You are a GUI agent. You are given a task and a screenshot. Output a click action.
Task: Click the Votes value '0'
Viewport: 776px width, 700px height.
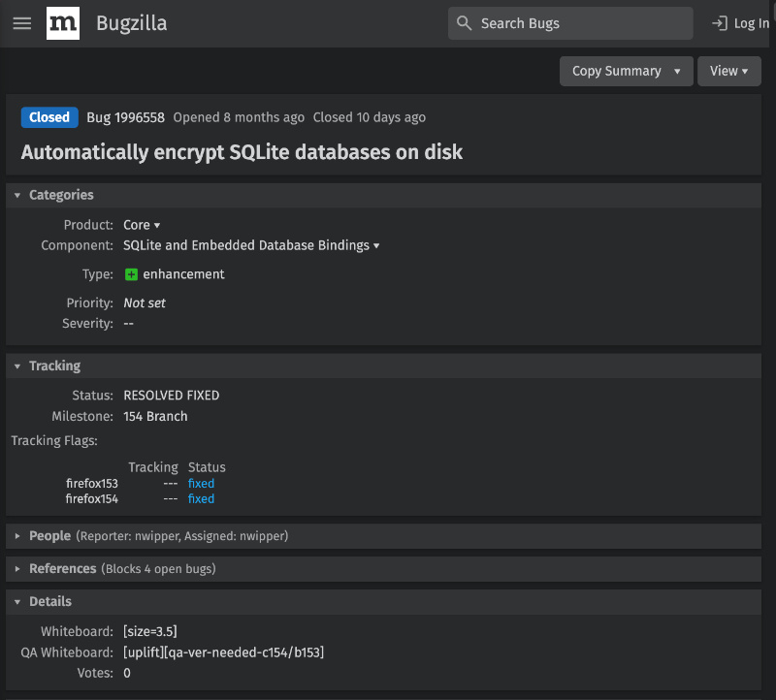click(127, 673)
